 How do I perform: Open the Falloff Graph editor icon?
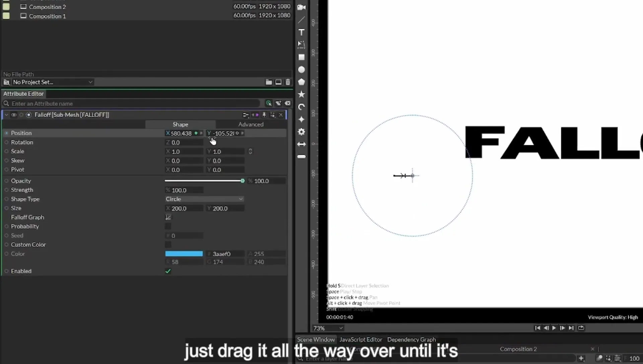click(x=168, y=217)
